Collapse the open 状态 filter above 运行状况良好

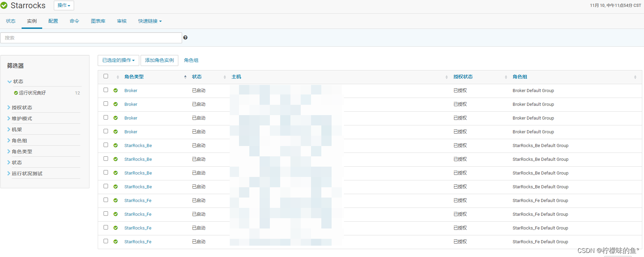pos(15,81)
